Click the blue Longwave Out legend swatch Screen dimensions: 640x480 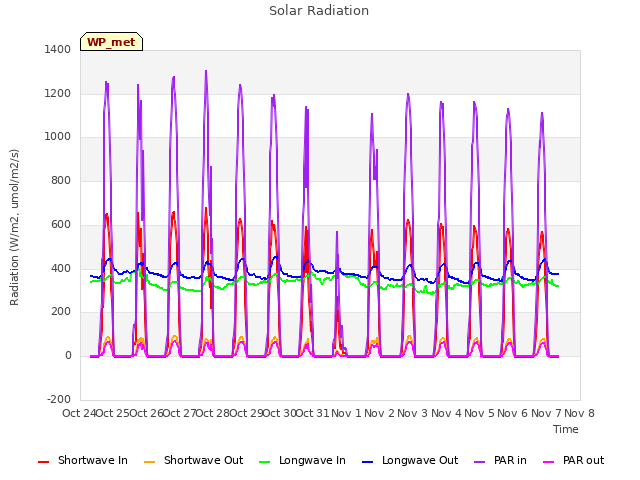coord(368,462)
